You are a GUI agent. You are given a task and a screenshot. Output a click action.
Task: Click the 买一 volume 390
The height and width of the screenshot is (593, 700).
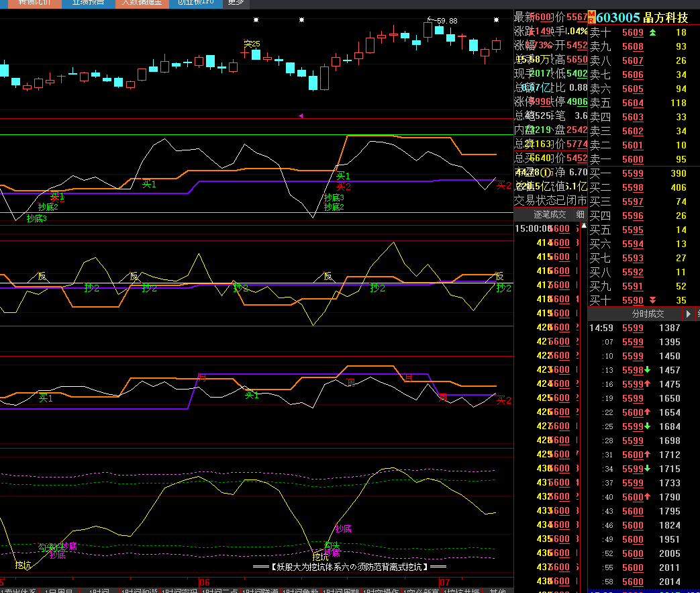pyautogui.click(x=678, y=173)
